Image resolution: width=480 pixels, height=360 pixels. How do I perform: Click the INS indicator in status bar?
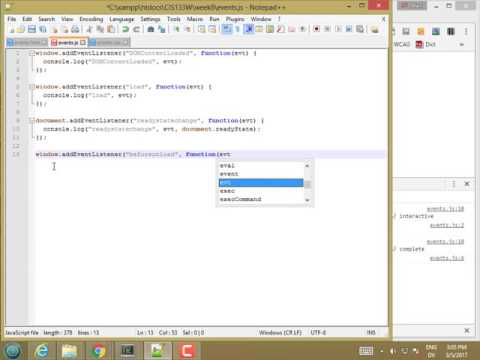tap(371, 333)
